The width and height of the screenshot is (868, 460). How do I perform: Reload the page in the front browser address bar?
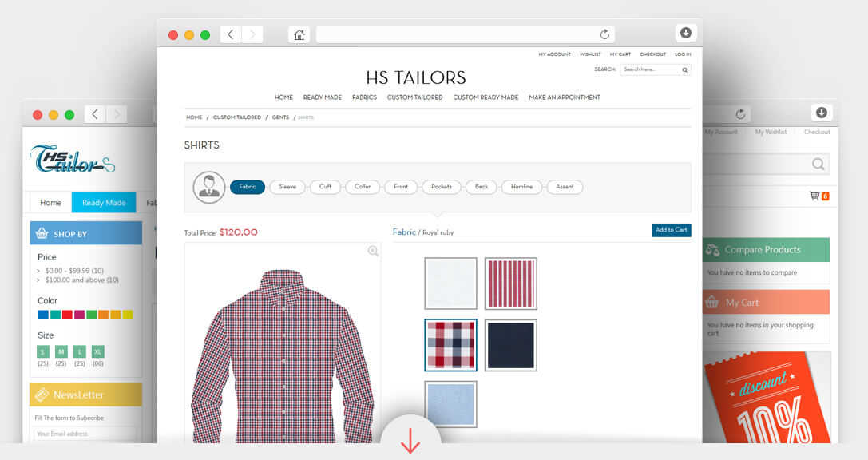pyautogui.click(x=604, y=34)
